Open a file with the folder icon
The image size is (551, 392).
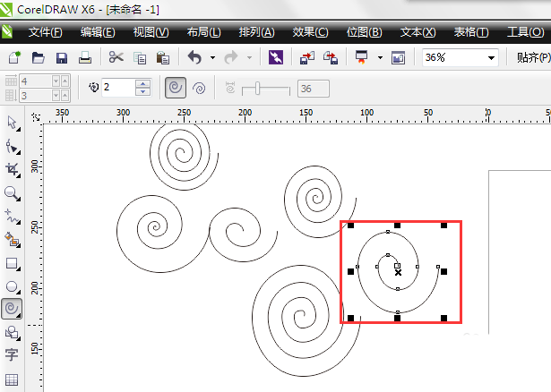click(38, 57)
